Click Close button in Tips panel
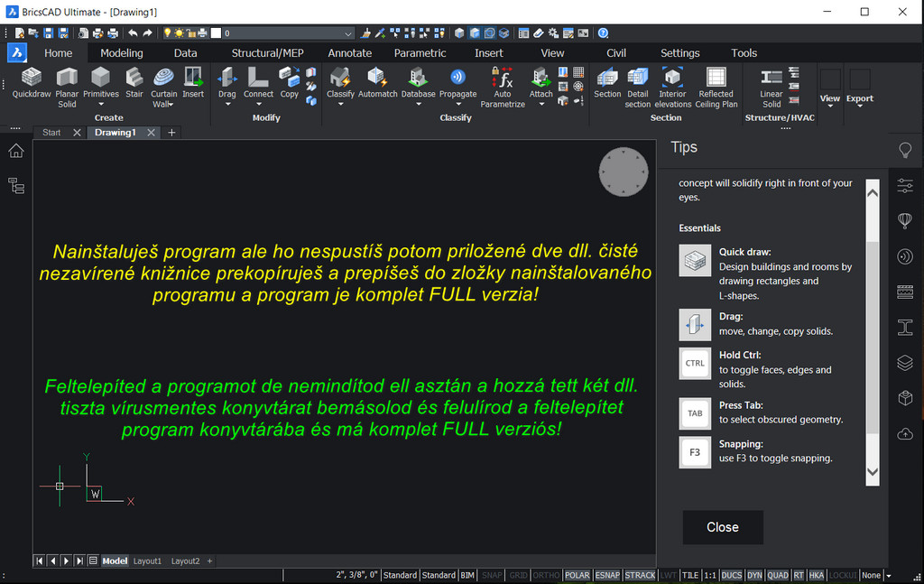Image resolution: width=924 pixels, height=584 pixels. pos(723,527)
